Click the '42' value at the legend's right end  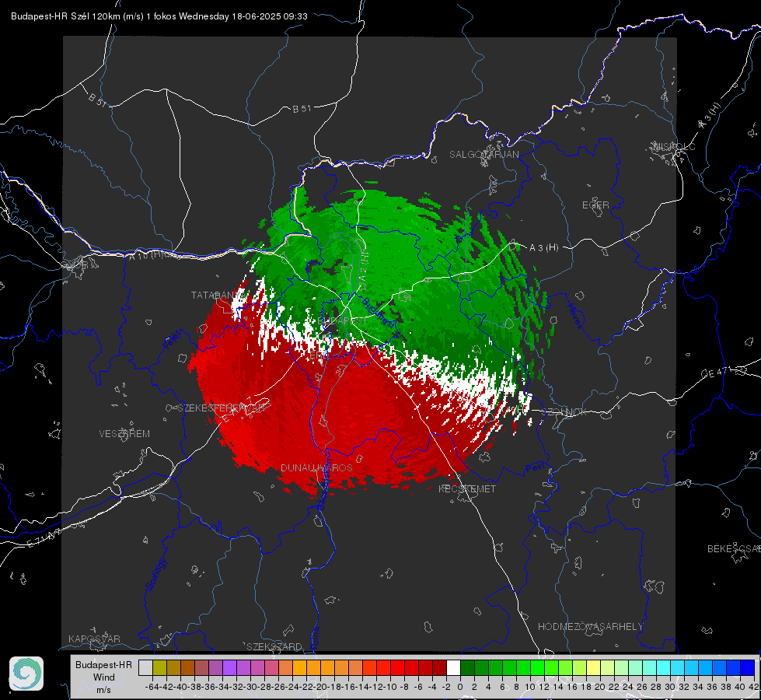tap(754, 687)
